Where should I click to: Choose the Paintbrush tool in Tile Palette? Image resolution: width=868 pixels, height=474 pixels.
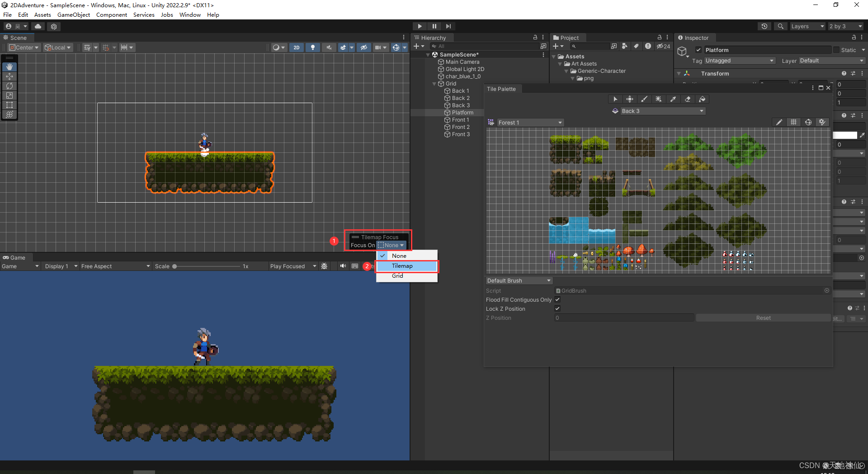[x=644, y=99]
